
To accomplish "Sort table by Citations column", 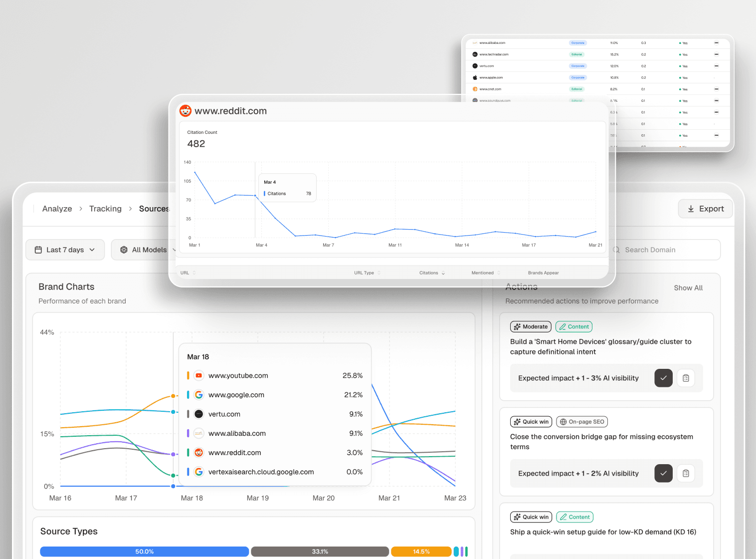I will pyautogui.click(x=431, y=273).
